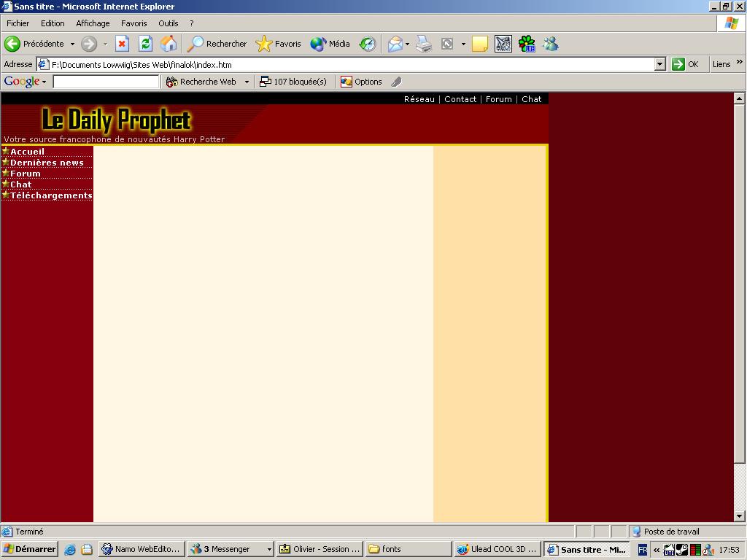747x560 pixels.
Task: Stop page loading with the red X icon
Action: [x=122, y=44]
